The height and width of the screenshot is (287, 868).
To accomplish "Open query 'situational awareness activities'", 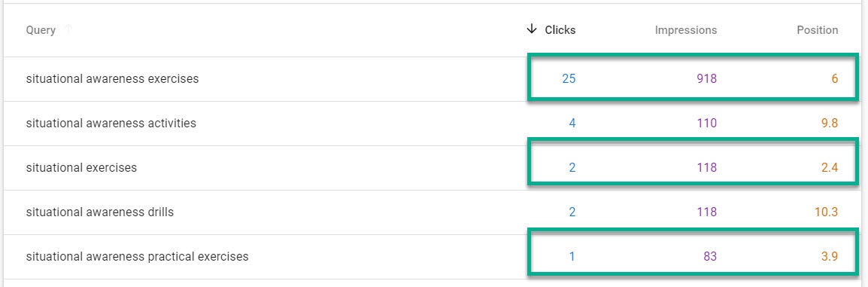I will tap(111, 123).
